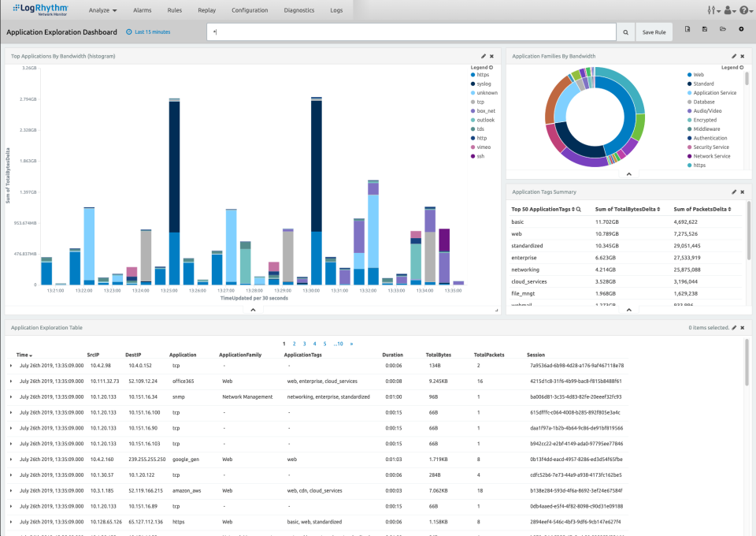Click the search magnifier button
The image size is (756, 536).
(625, 32)
